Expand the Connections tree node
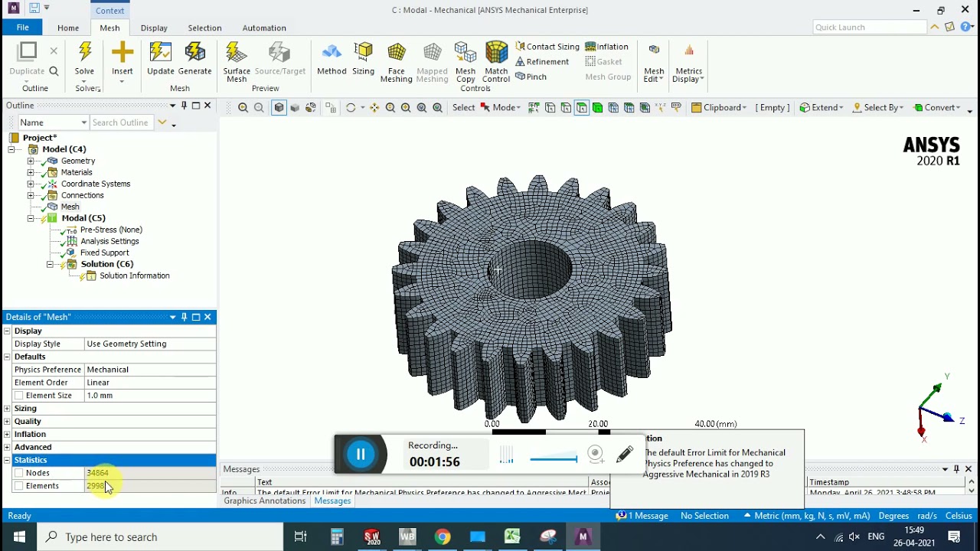 pyautogui.click(x=31, y=195)
